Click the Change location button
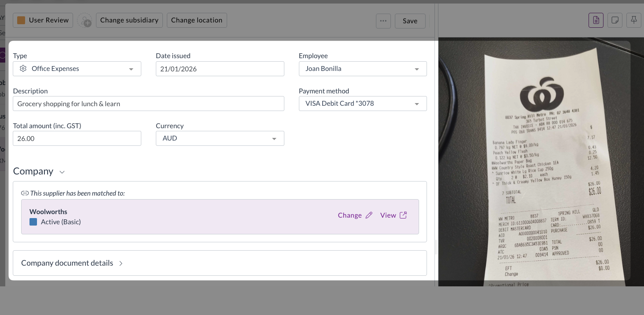Screen dimensions: 644x315 click(197, 20)
